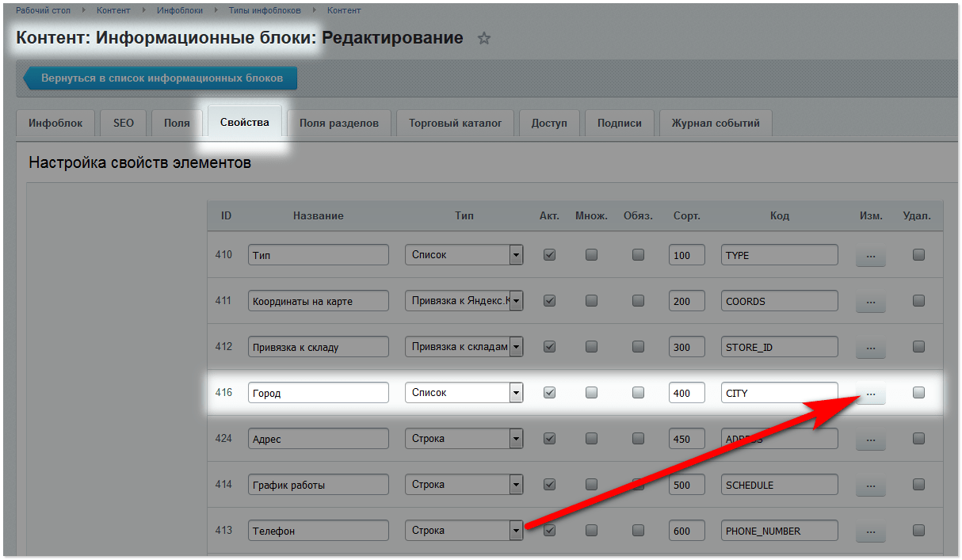Open edit dialog for COORDS property
962x560 pixels.
[870, 302]
